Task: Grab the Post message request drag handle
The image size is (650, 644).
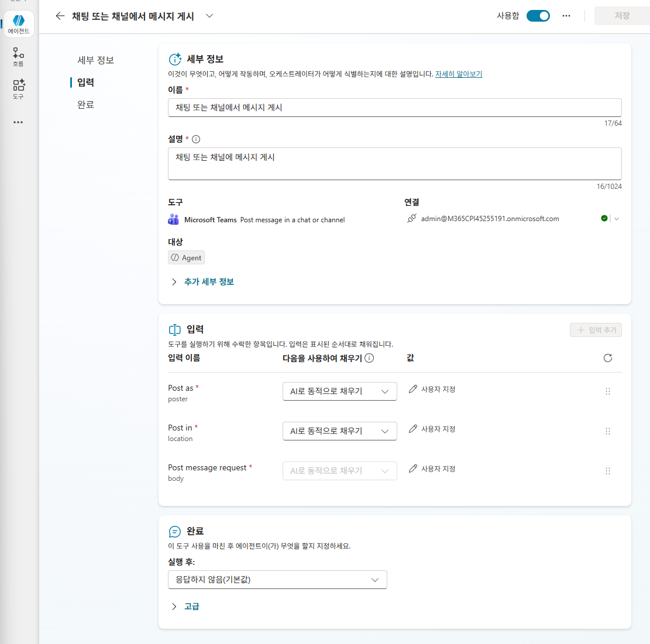Action: 608,471
